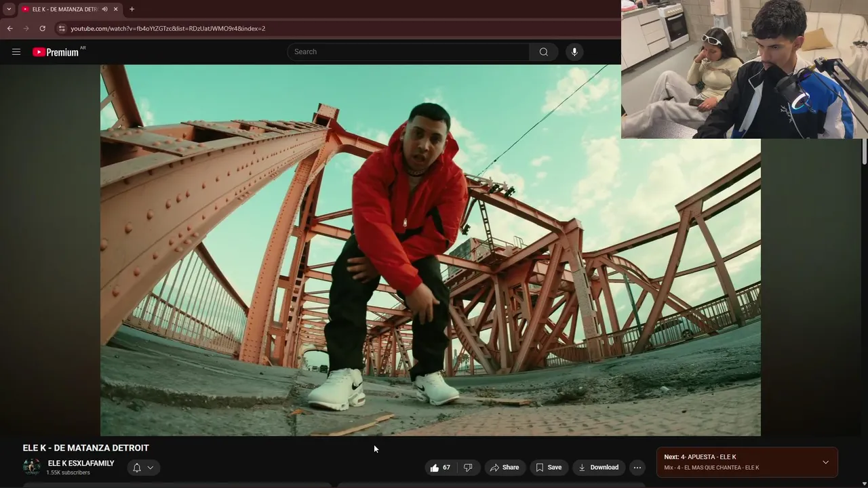Open ELE K ESXLAFAMILY channel name link
Screen dimensions: 868x488
click(81, 464)
